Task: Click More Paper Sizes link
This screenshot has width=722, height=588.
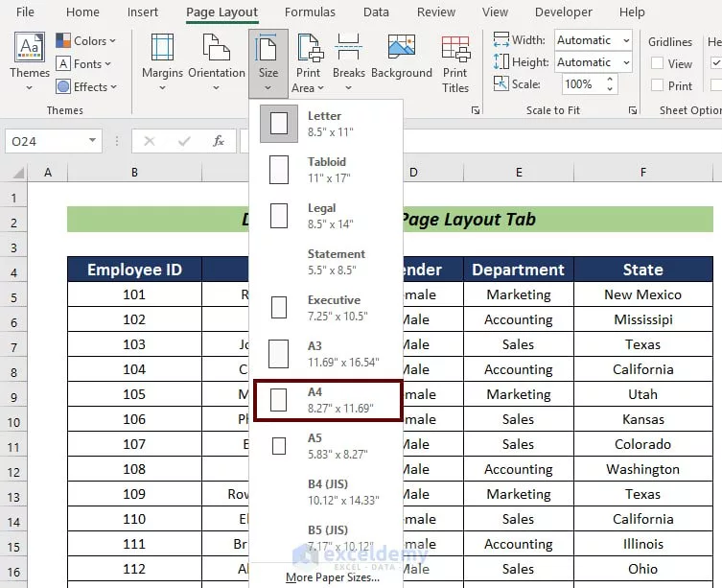Action: 332,577
